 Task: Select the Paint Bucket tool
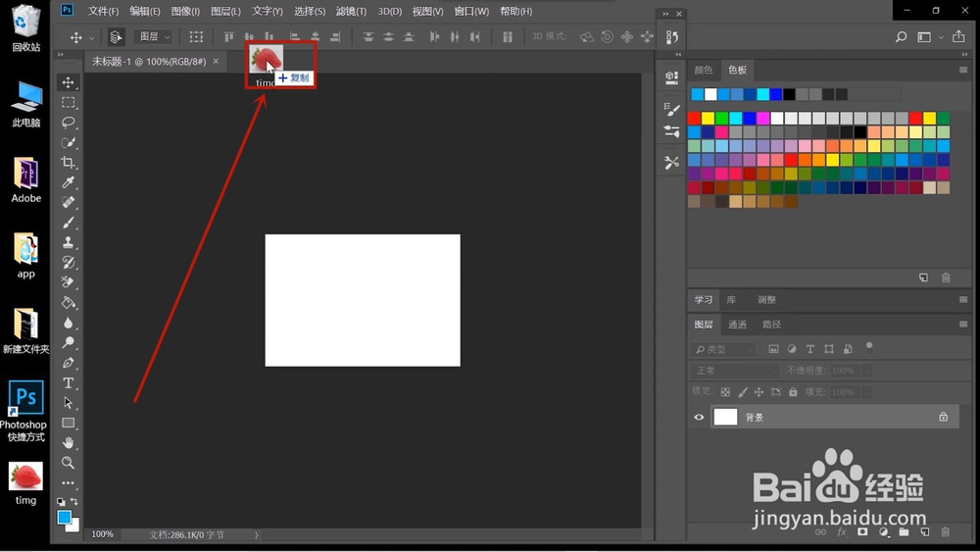[x=69, y=303]
